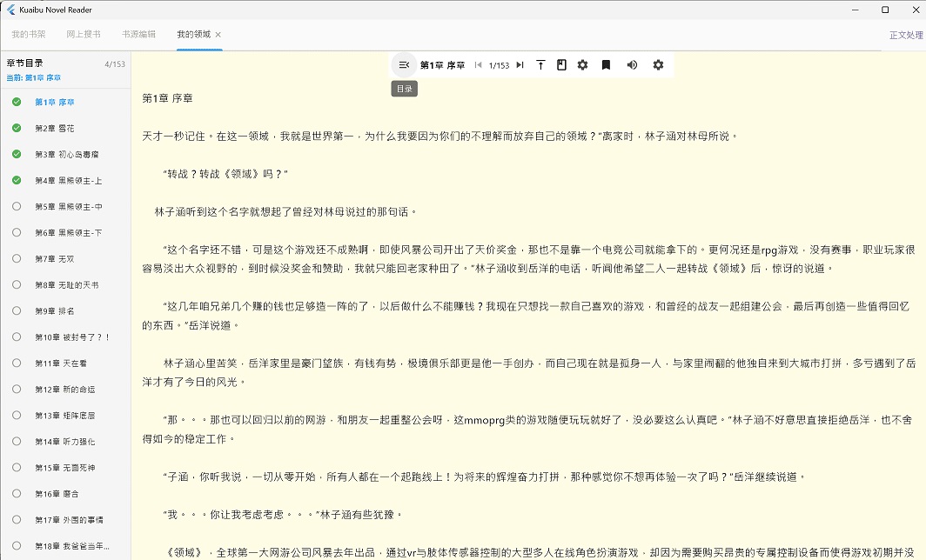This screenshot has height=560, width=926.
Task: Click the 正文处理 button
Action: [x=905, y=36]
